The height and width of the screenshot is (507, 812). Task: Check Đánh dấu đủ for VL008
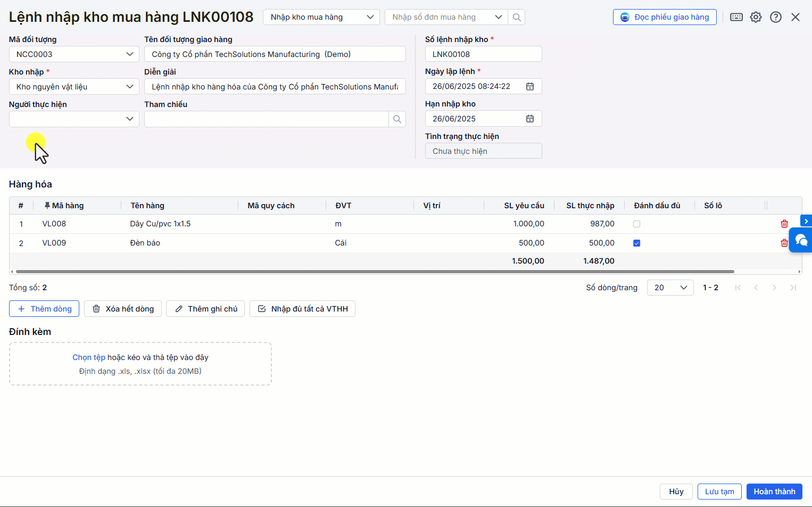636,224
